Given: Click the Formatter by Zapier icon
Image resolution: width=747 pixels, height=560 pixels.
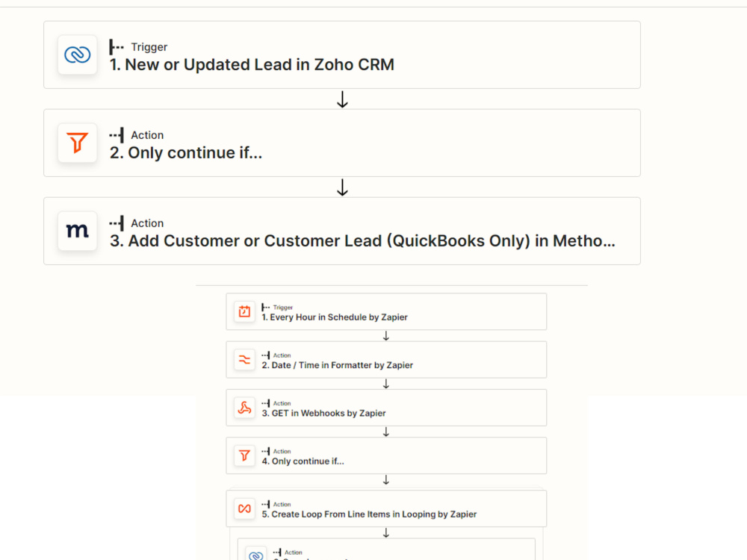Looking at the screenshot, I should click(244, 360).
